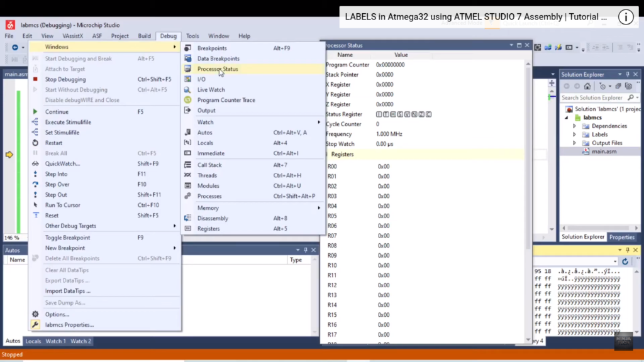Open the File menu

pyautogui.click(x=9, y=36)
